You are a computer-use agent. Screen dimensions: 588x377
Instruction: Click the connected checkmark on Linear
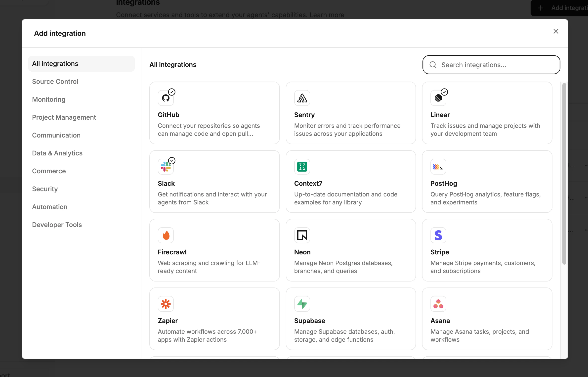(x=444, y=92)
